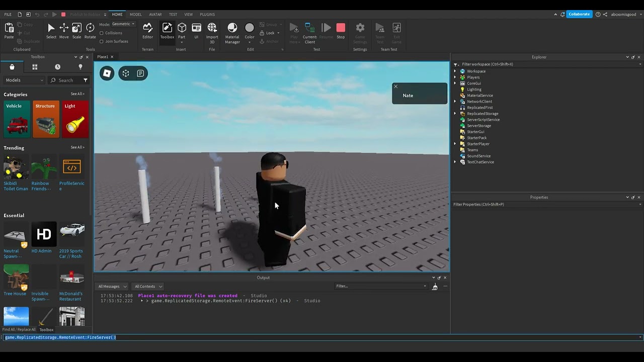Toggle the Join Surfaces checkbox
Image resolution: width=644 pixels, height=362 pixels.
pos(102,41)
